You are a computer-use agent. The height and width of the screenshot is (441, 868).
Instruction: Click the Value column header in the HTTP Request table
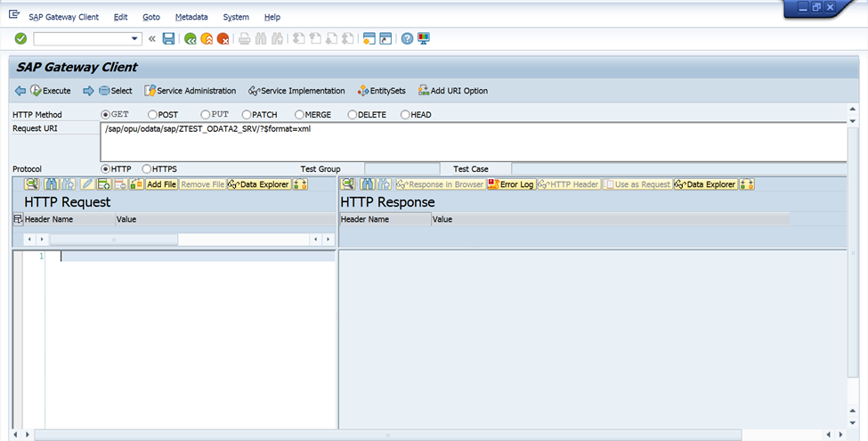click(x=224, y=219)
